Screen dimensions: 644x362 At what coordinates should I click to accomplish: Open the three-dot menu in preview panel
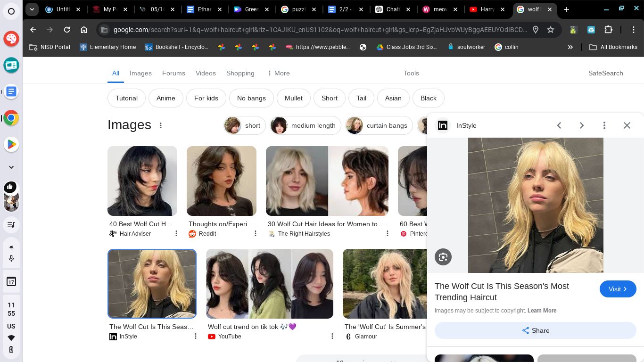click(x=604, y=125)
